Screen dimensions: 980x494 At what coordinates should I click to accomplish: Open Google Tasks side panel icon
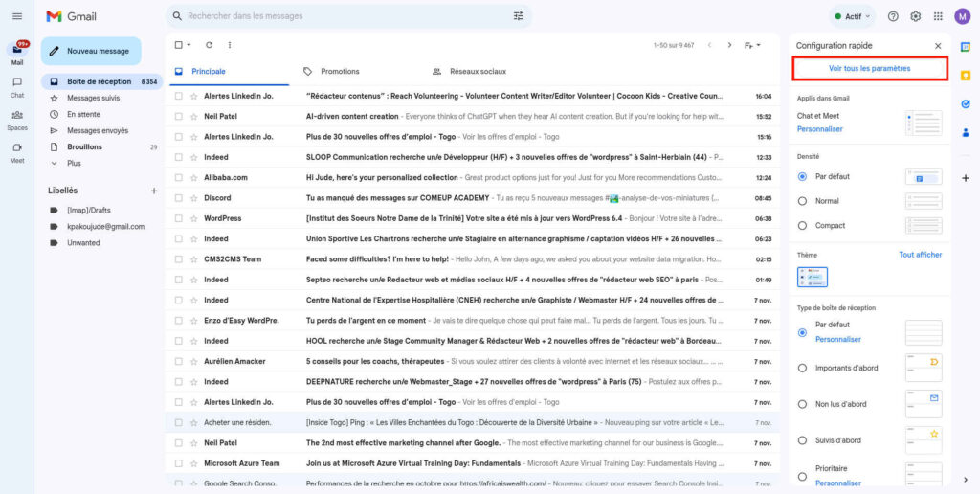click(x=966, y=103)
